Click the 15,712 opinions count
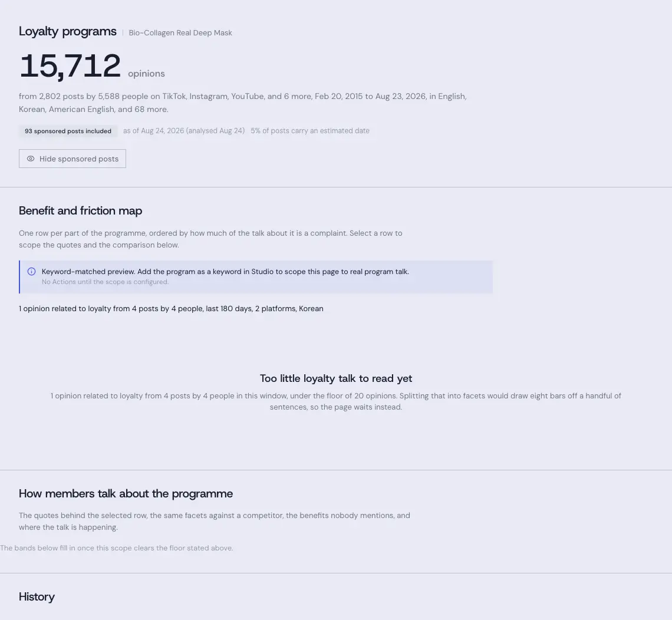The height and width of the screenshot is (620, 672). tap(70, 66)
